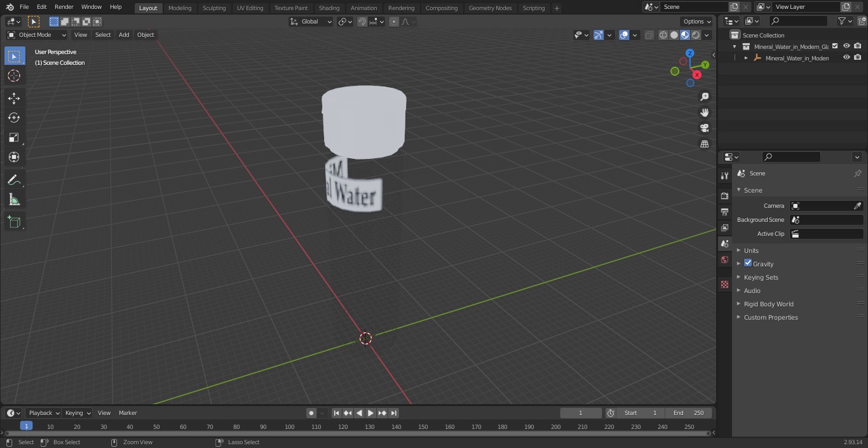
Task: Open the Options dropdown in viewport
Action: [697, 22]
